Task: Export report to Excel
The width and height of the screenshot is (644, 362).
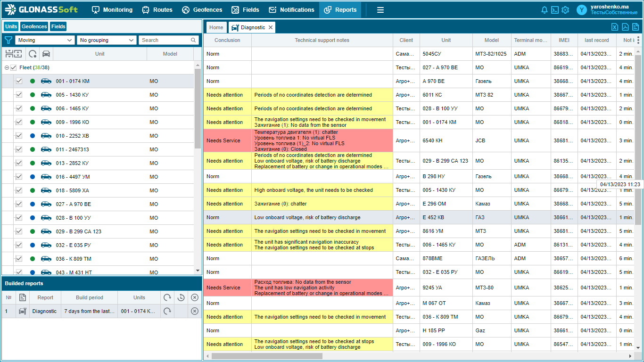Action: click(x=615, y=27)
